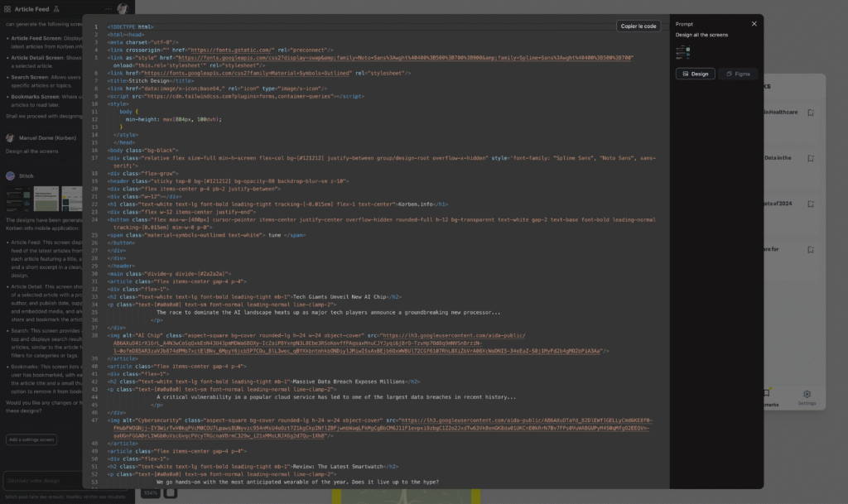Click Manuel Dorne's avatar in the chat
This screenshot has width=848, height=504.
[x=10, y=138]
